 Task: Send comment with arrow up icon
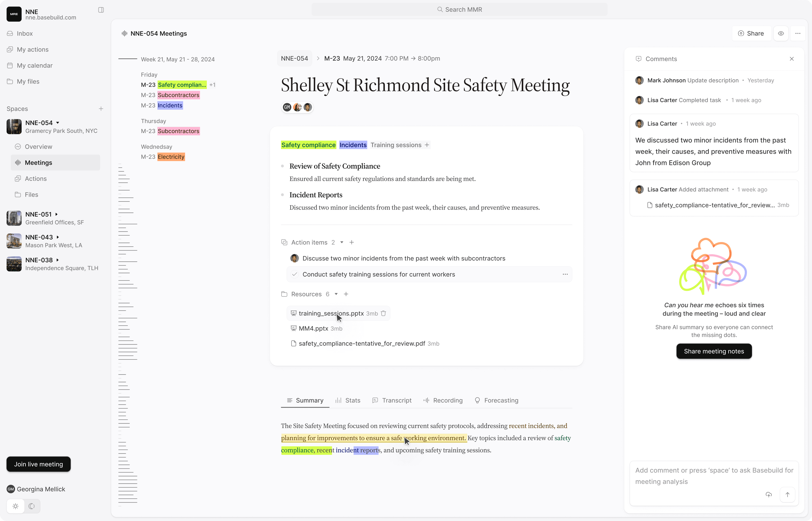787,495
